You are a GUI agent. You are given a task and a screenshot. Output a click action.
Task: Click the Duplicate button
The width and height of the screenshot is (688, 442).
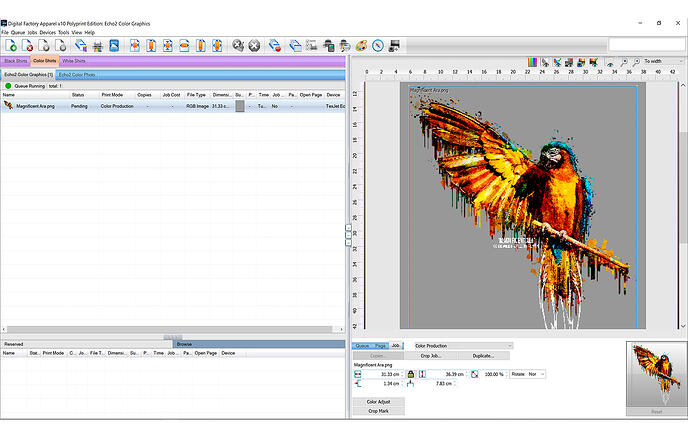(483, 356)
